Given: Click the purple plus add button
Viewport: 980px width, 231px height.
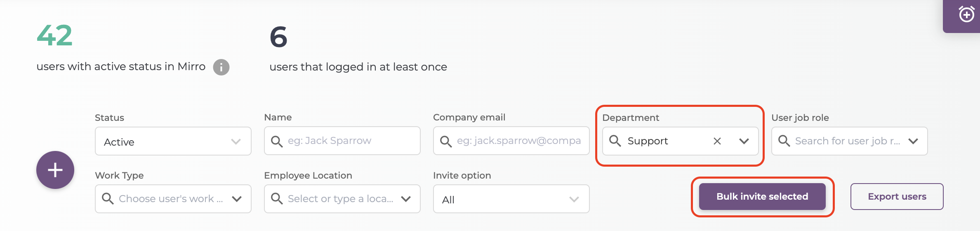Looking at the screenshot, I should (x=55, y=170).
